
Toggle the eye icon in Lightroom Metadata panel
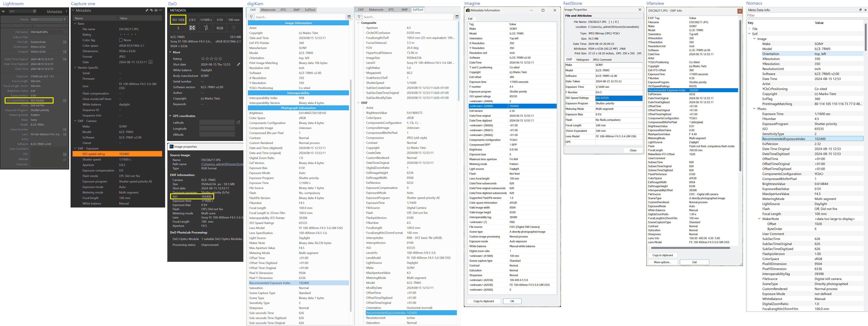tap(3, 11)
